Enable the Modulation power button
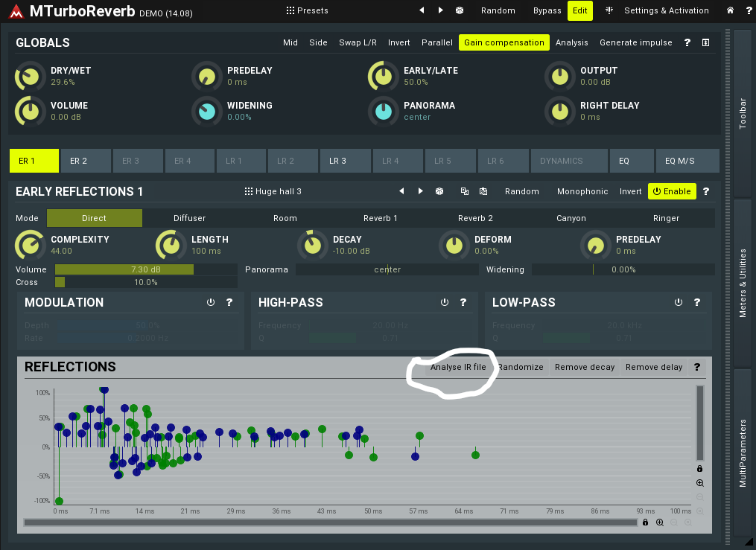The image size is (756, 550). pos(211,302)
